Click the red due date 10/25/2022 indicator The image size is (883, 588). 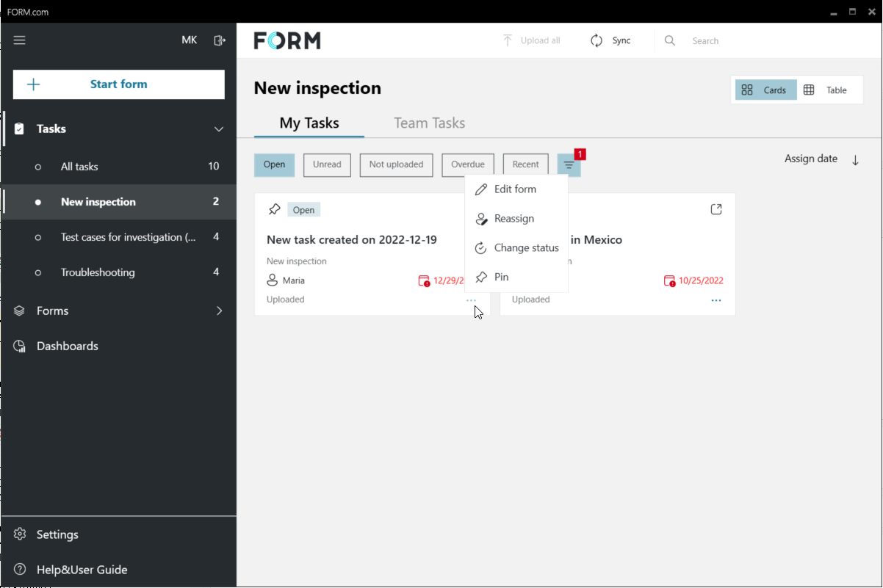693,280
